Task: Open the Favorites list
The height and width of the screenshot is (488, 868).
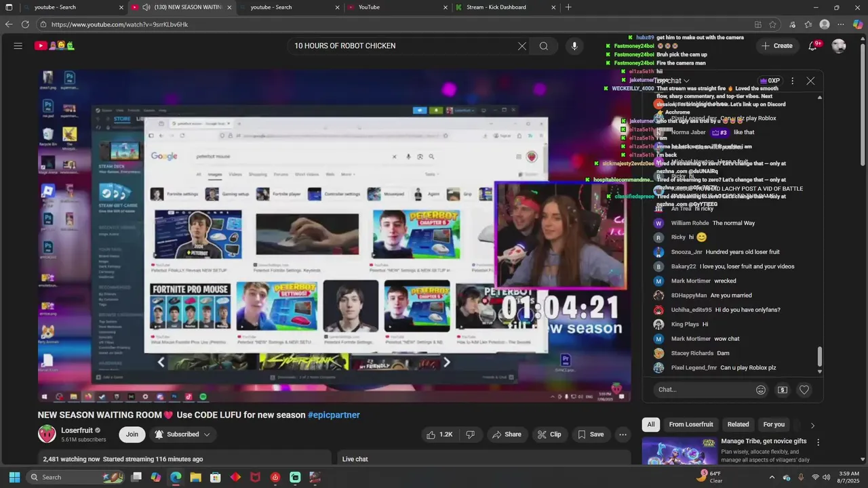Action: [808, 24]
